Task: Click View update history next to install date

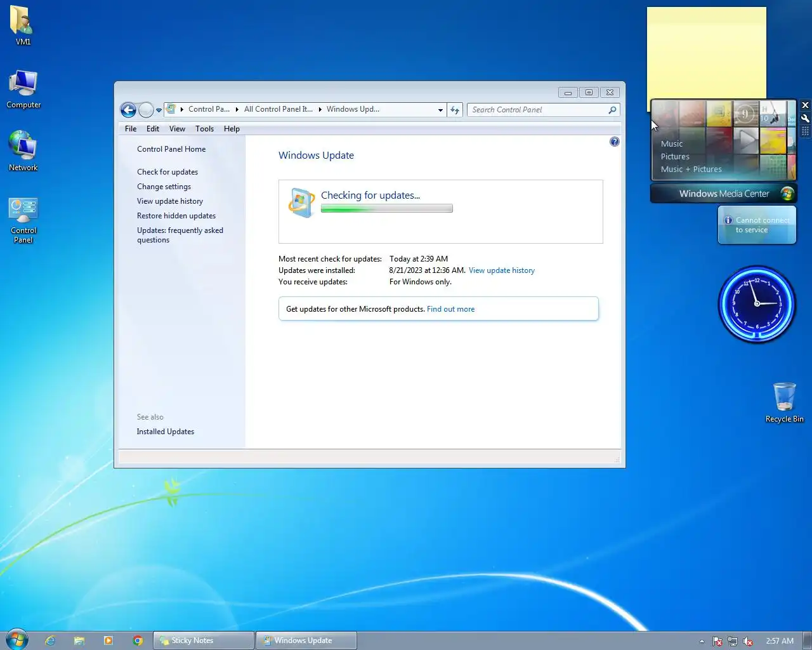Action: point(502,270)
